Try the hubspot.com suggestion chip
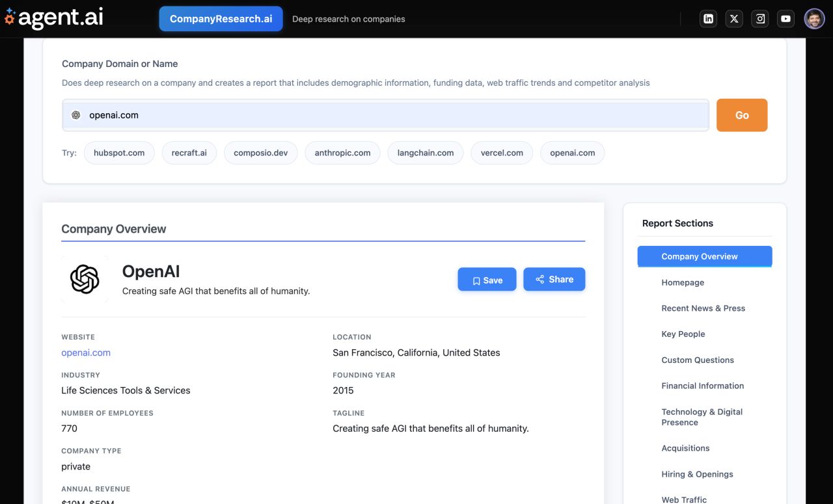833x504 pixels. [x=119, y=153]
